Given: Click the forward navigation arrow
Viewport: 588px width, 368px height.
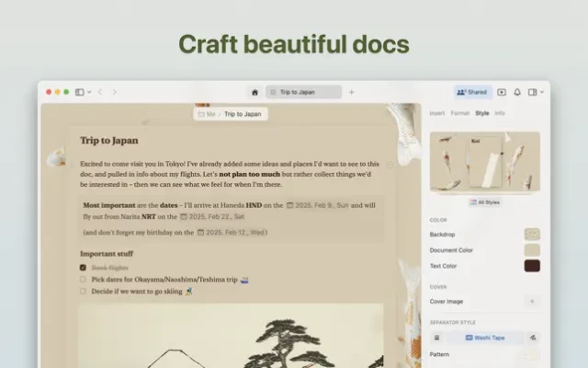Looking at the screenshot, I should [x=113, y=92].
